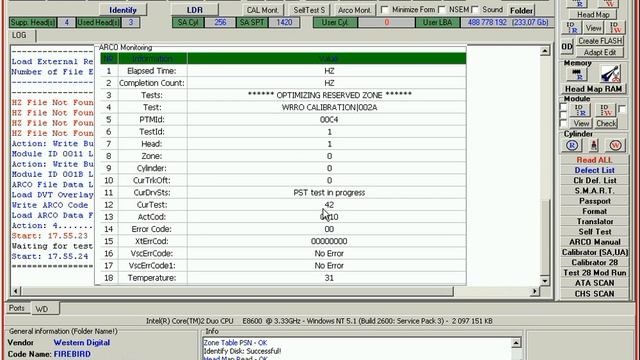Click the log vertical scrollbar up arrow
This screenshot has width=640, height=360.
pyautogui.click(x=544, y=51)
